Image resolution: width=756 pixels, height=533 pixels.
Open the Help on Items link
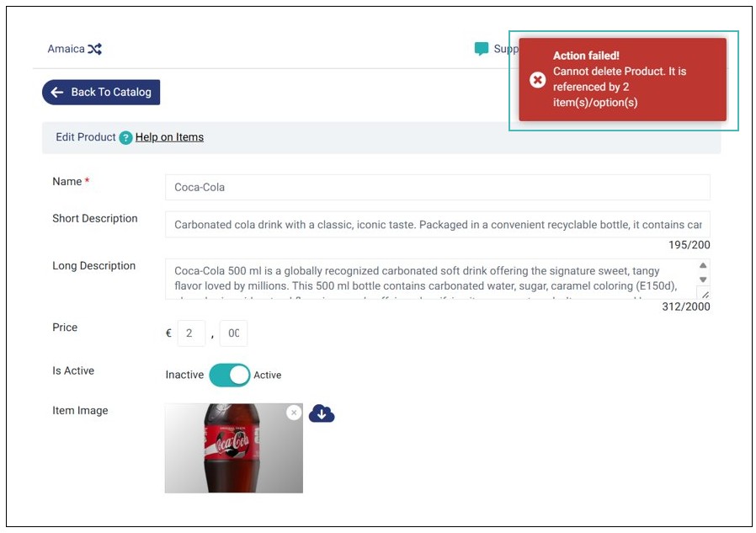point(169,137)
